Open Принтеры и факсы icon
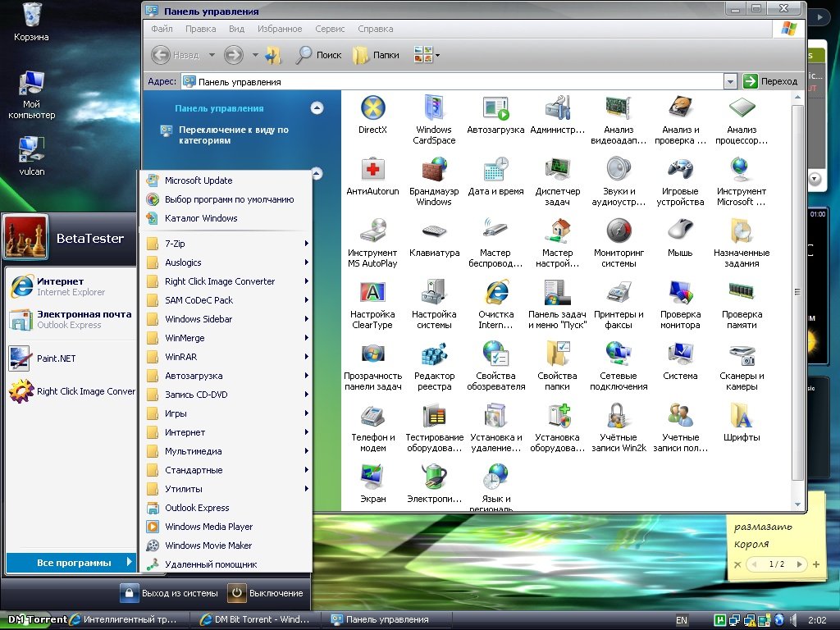Image resolution: width=840 pixels, height=630 pixels. click(x=619, y=304)
